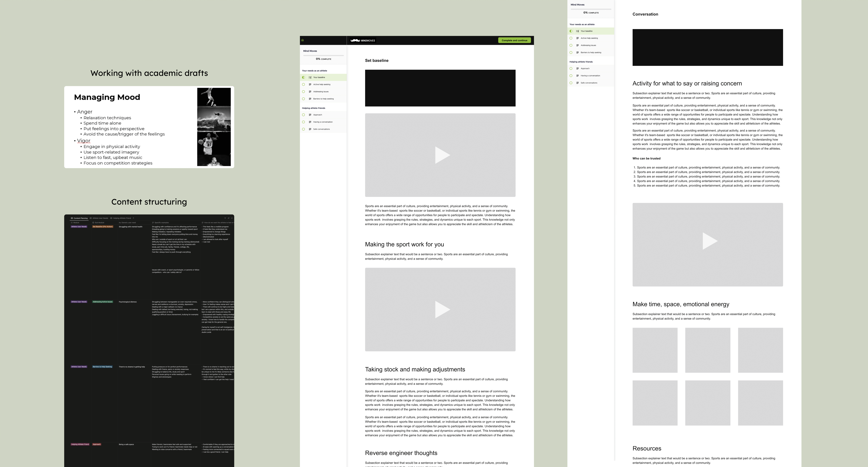The image size is (868, 467).
Task: Click text-lines icon beside Addressing issues, Set baseline page
Action: coord(310,92)
